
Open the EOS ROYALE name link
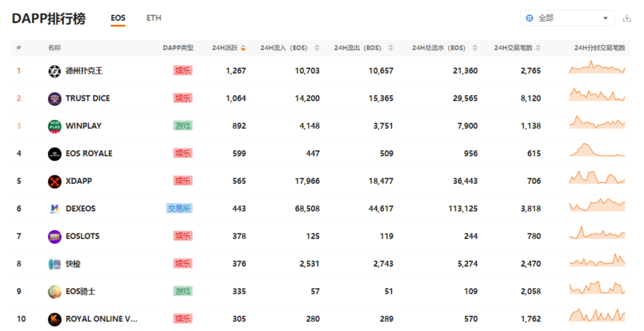click(89, 154)
